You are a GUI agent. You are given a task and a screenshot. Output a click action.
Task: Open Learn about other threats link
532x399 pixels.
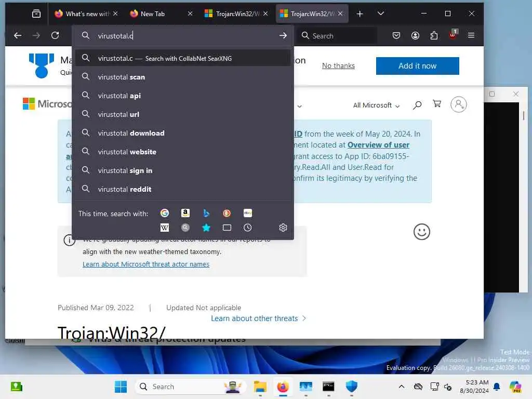(x=258, y=318)
